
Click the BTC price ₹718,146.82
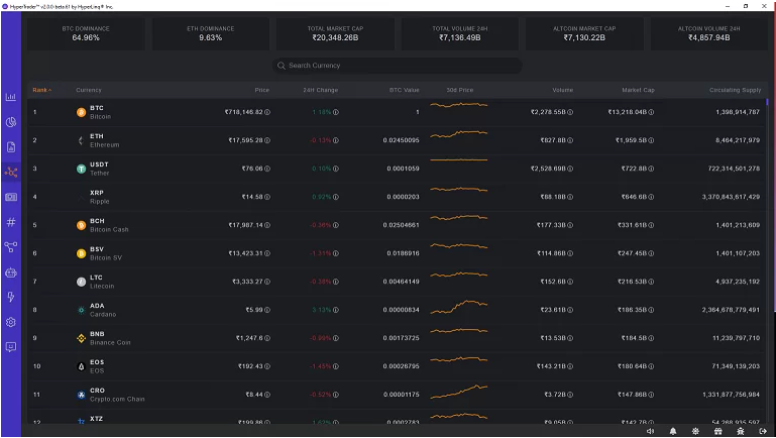[243, 112]
